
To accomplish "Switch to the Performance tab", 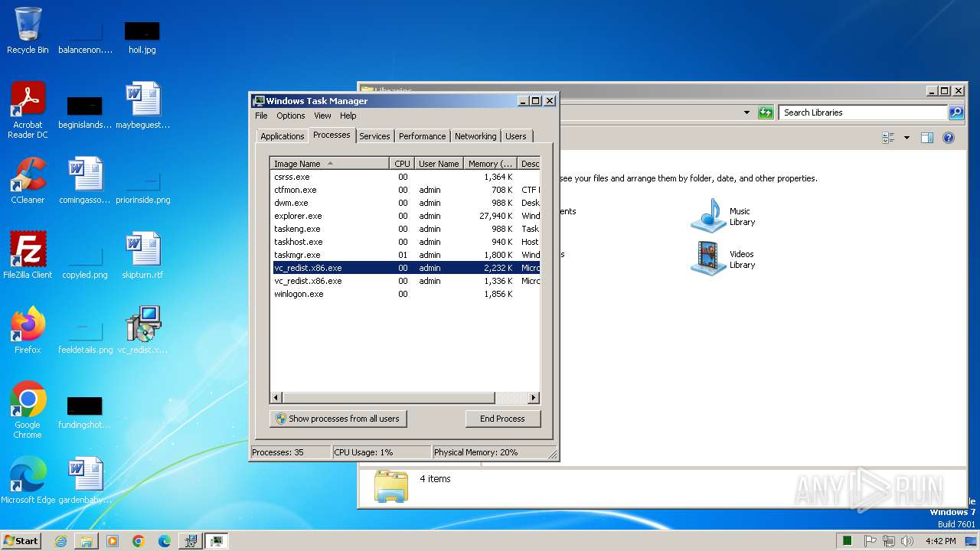I will [x=422, y=136].
